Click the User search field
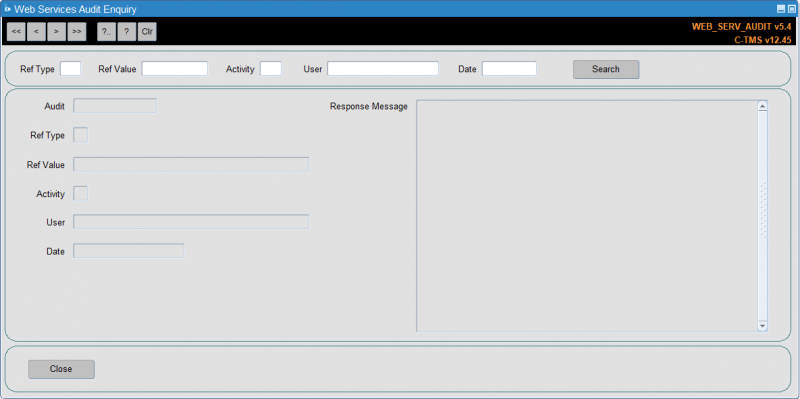Viewport: 800px width, 399px height. [383, 68]
